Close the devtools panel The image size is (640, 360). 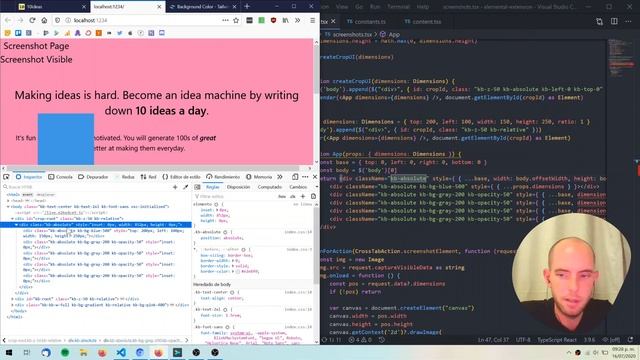pos(315,177)
